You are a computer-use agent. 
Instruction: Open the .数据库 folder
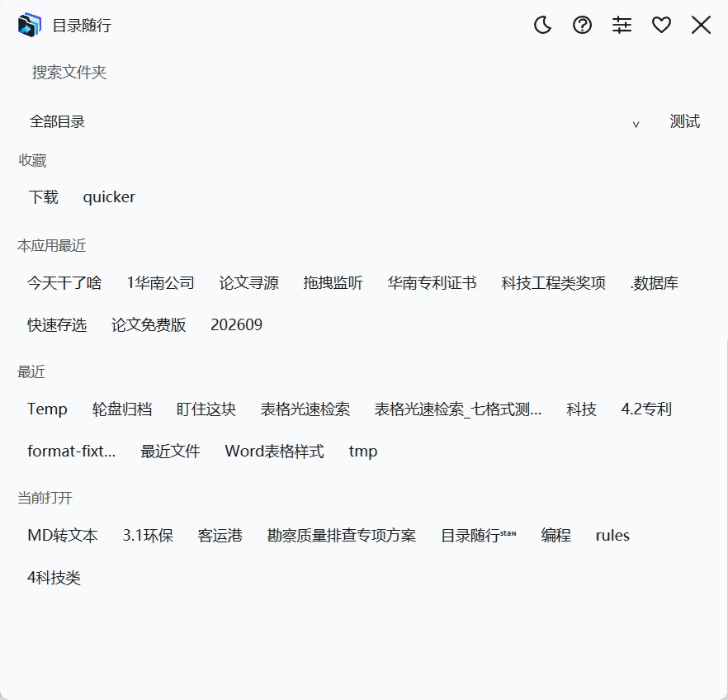(655, 282)
